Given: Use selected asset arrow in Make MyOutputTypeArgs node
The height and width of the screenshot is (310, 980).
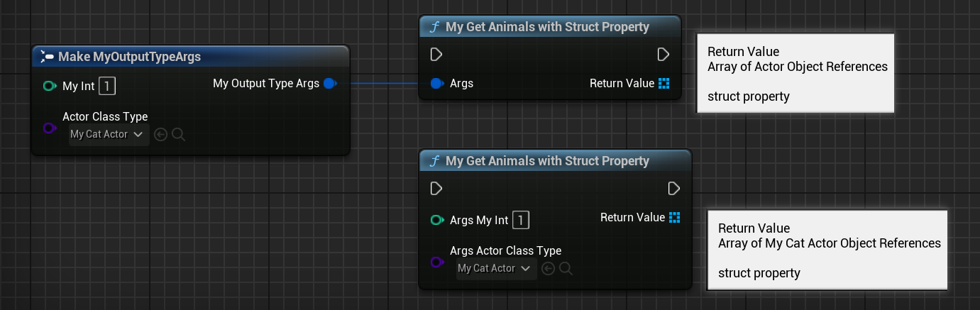Looking at the screenshot, I should pyautogui.click(x=160, y=134).
